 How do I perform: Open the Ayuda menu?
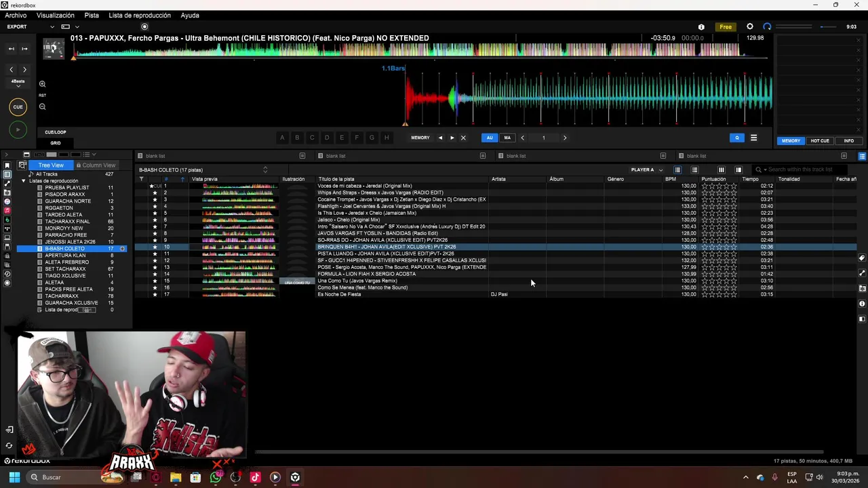tap(190, 15)
